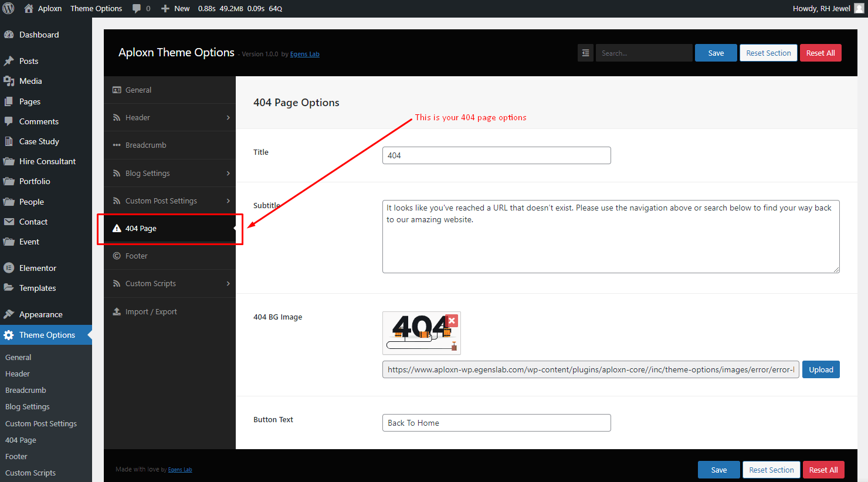Click the Subtitle textarea

(x=611, y=236)
